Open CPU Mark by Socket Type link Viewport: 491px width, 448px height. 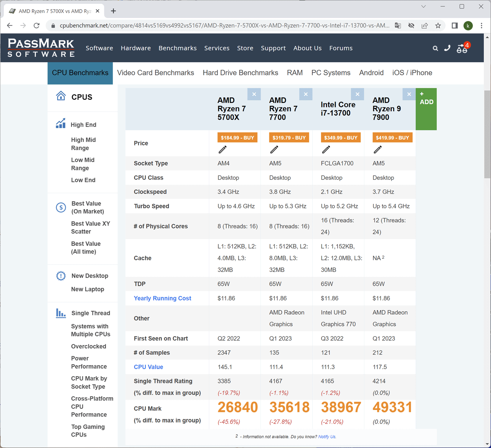point(89,382)
